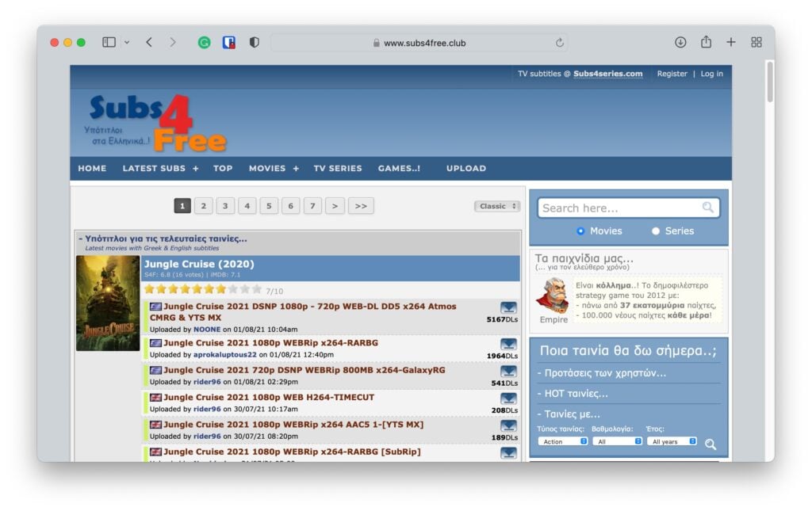Viewport: 812px width, 511px height.
Task: Go to page 6
Action: click(x=290, y=206)
